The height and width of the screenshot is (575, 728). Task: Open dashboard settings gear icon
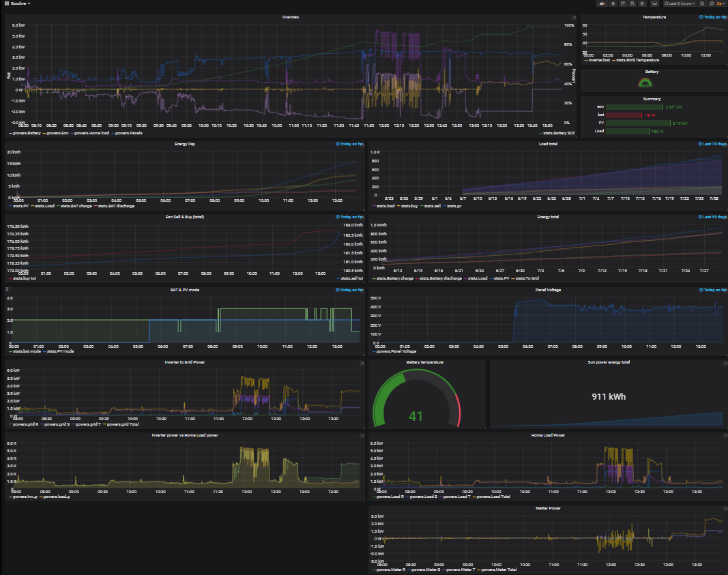tap(642, 3)
